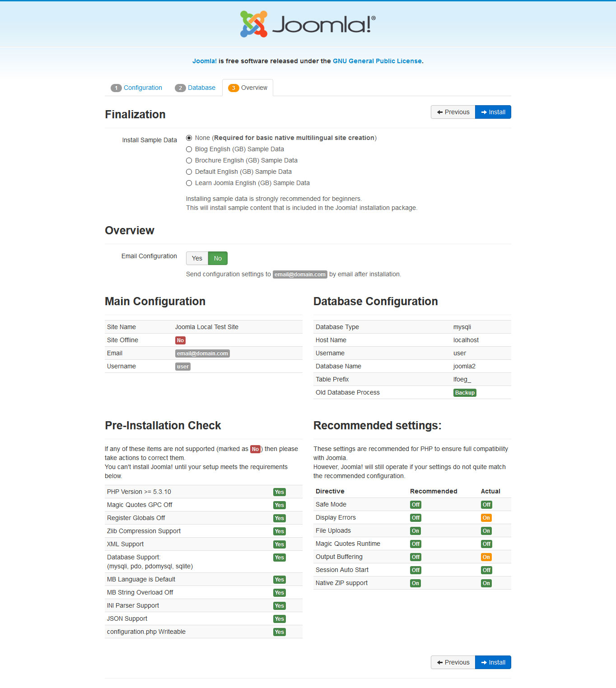616x688 pixels.
Task: Click Database Name value joomla2
Action: (x=464, y=366)
